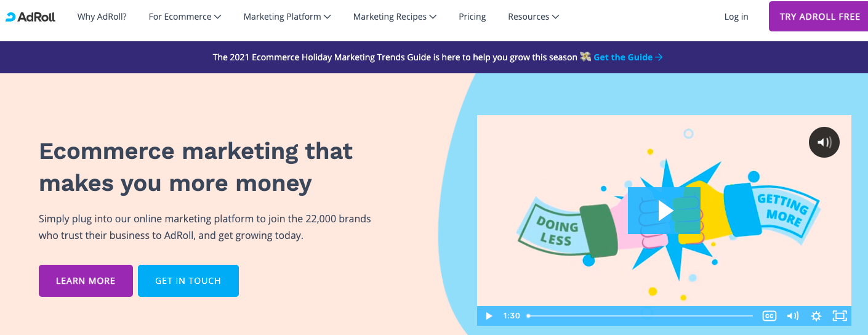Open the Pricing page
Viewport: 868px width, 335px height.
(x=472, y=17)
